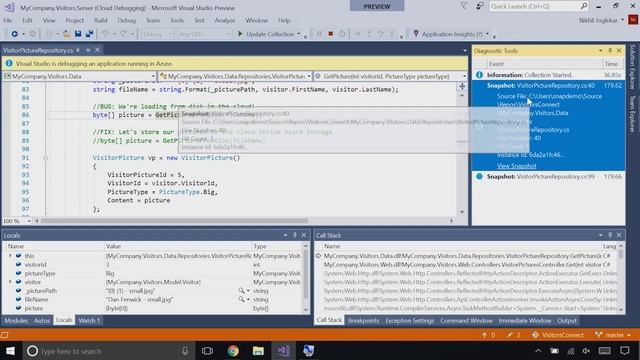Click the unpublished commits status indicator
The width and height of the screenshot is (640, 360).
click(x=488, y=335)
